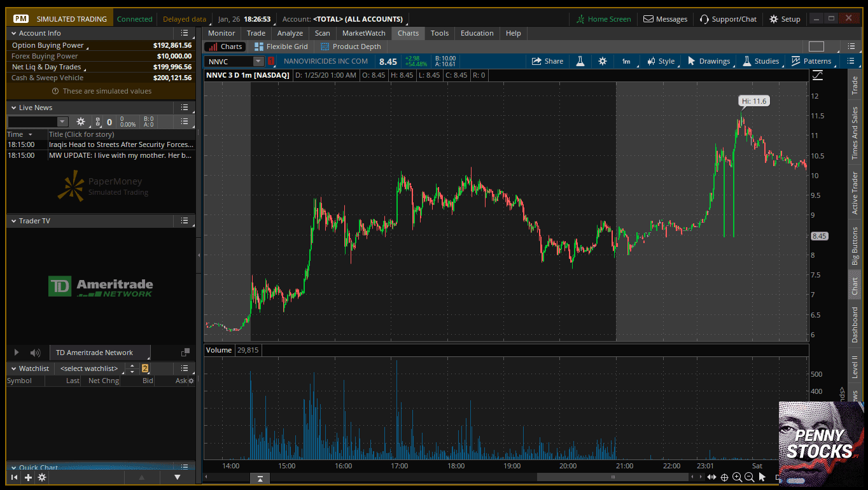868x490 pixels.
Task: Click the watchlist up/down stepper
Action: 132,368
